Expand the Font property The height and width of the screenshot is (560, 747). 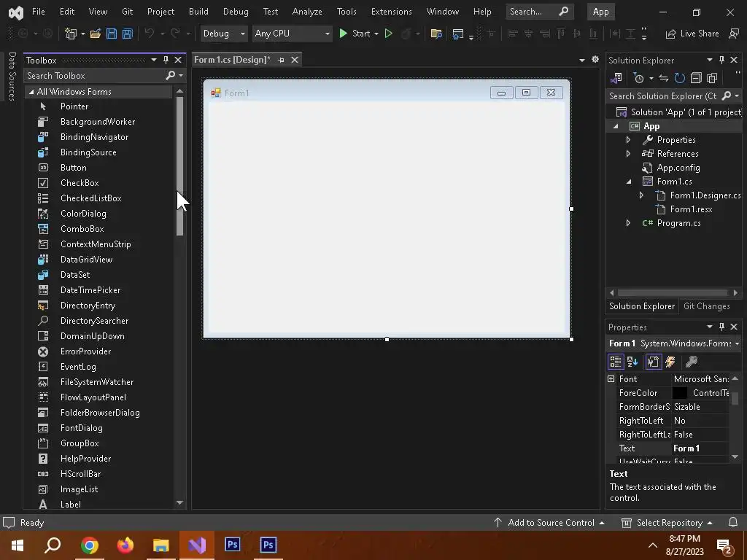pyautogui.click(x=611, y=379)
